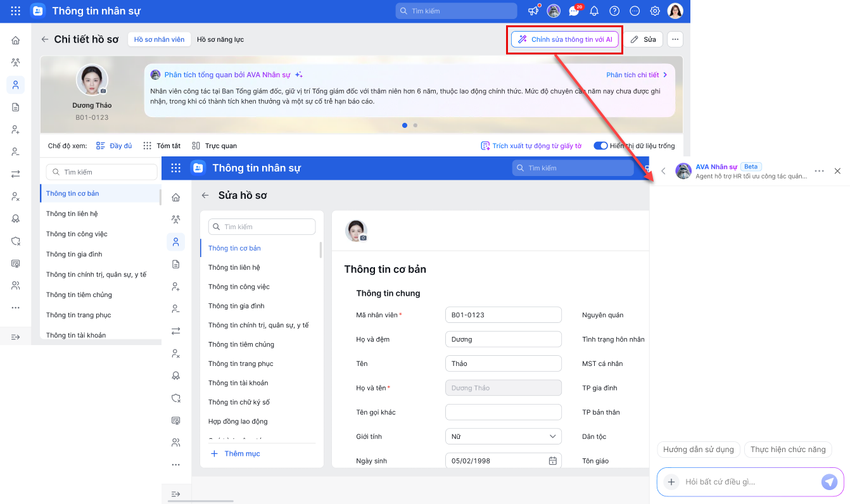Click the Tên gọi khác input field

[x=504, y=412]
